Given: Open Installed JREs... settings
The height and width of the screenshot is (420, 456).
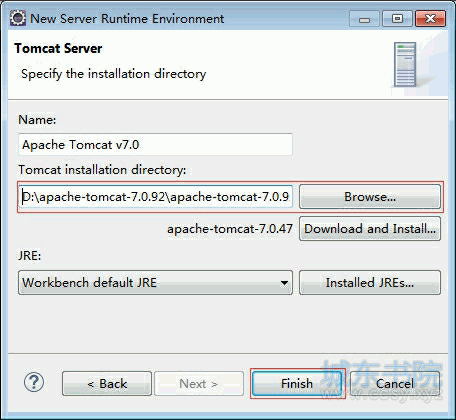Looking at the screenshot, I should coord(370,283).
